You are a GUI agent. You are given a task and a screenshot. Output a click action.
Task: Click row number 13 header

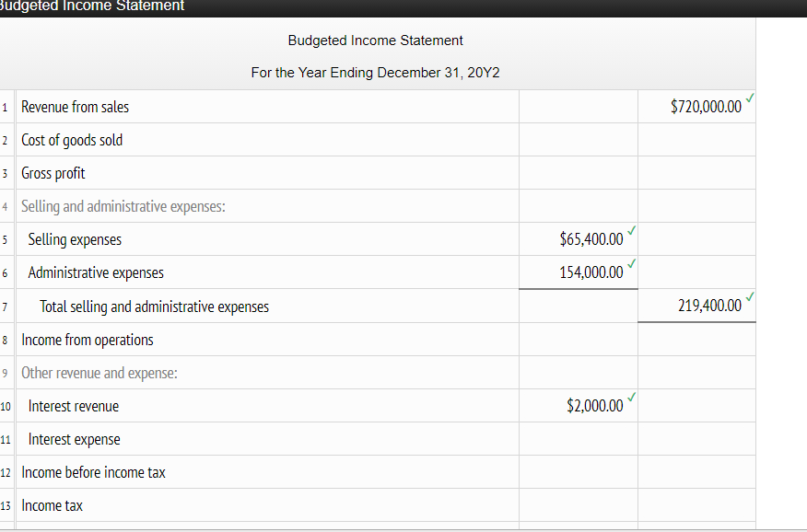pyautogui.click(x=6, y=505)
